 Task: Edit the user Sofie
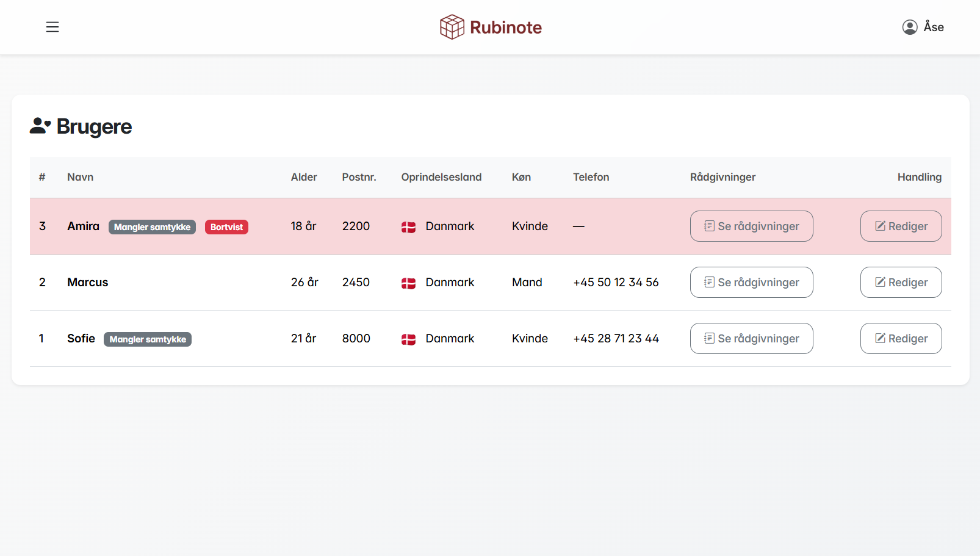pos(901,339)
